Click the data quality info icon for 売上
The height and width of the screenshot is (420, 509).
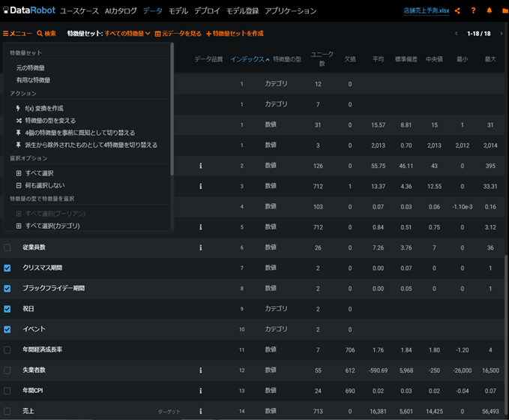(x=201, y=411)
